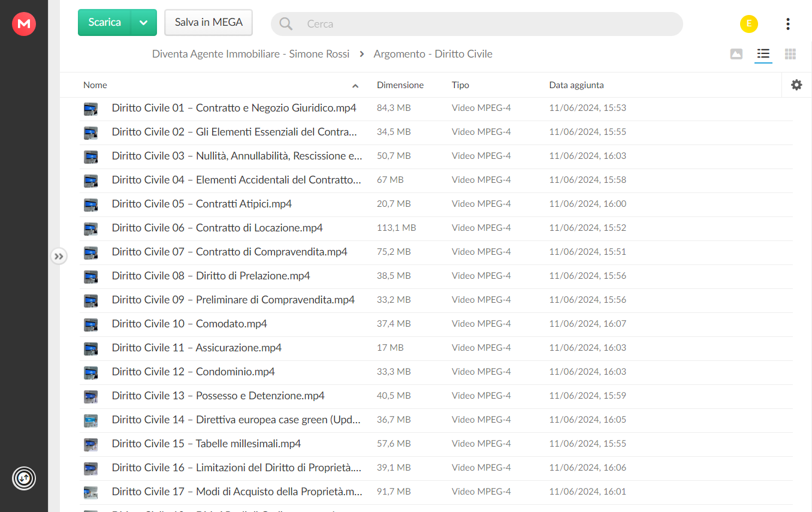The width and height of the screenshot is (812, 512).
Task: Open the three-dot more options menu
Action: tap(787, 24)
